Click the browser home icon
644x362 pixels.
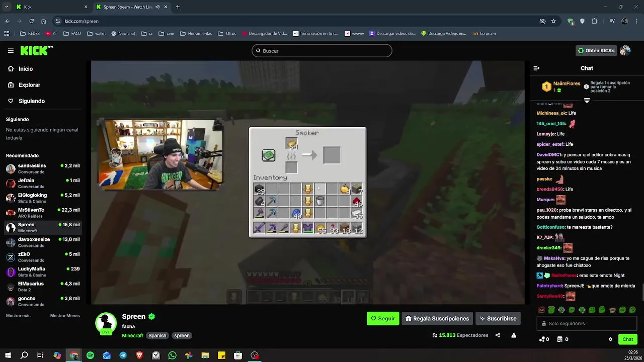coord(44,21)
